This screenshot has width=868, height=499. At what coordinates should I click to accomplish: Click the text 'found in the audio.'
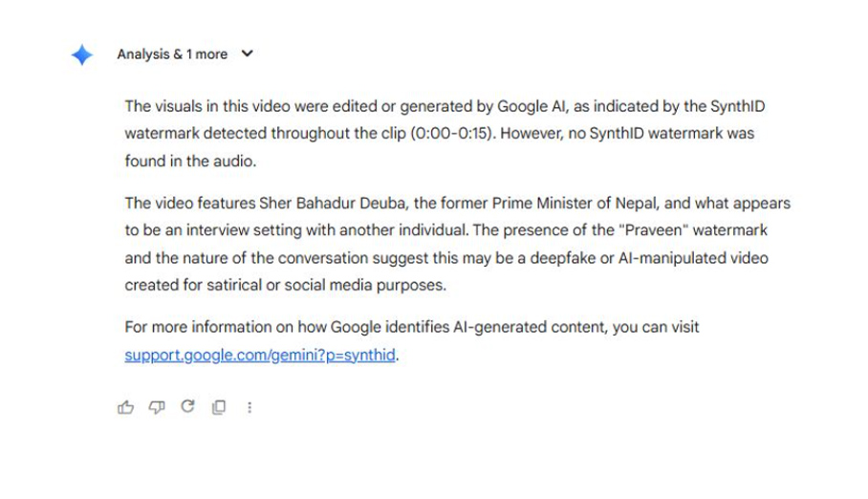click(190, 161)
